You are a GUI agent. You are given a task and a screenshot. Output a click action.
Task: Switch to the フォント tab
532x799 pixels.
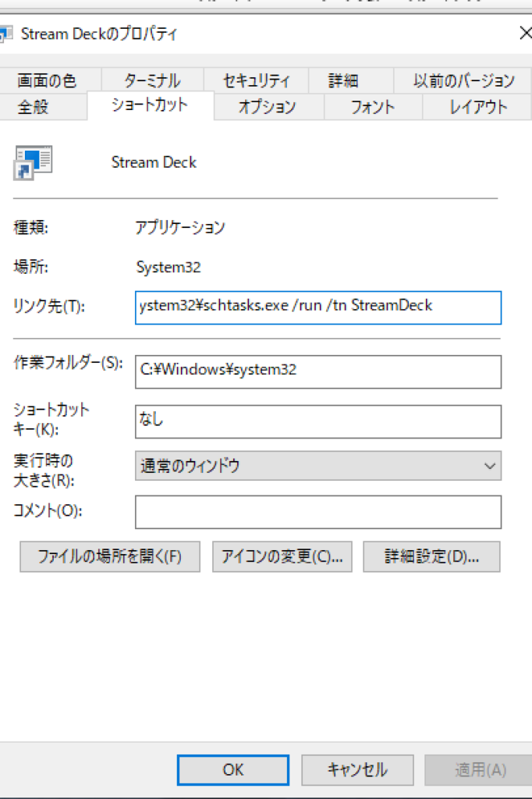point(373,107)
